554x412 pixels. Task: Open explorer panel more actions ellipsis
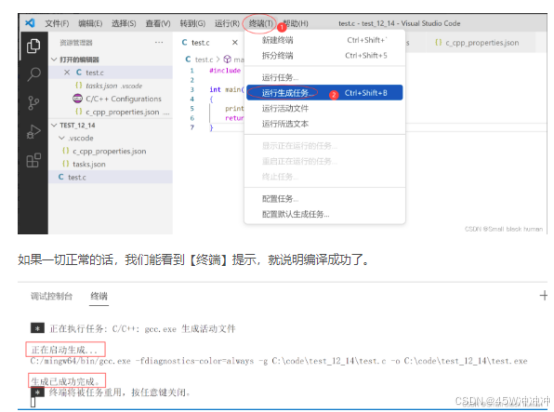pyautogui.click(x=159, y=43)
